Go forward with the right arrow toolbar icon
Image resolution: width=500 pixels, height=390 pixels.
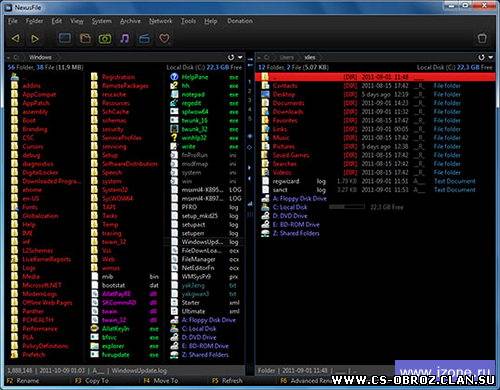pos(35,39)
